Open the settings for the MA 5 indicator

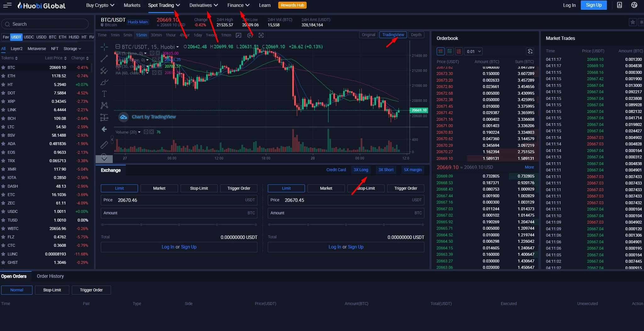tap(152, 53)
